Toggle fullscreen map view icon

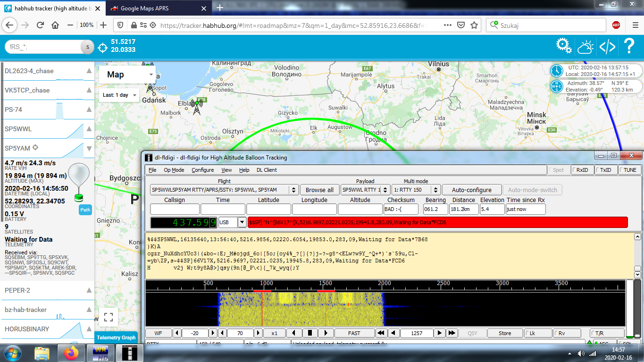tap(109, 317)
